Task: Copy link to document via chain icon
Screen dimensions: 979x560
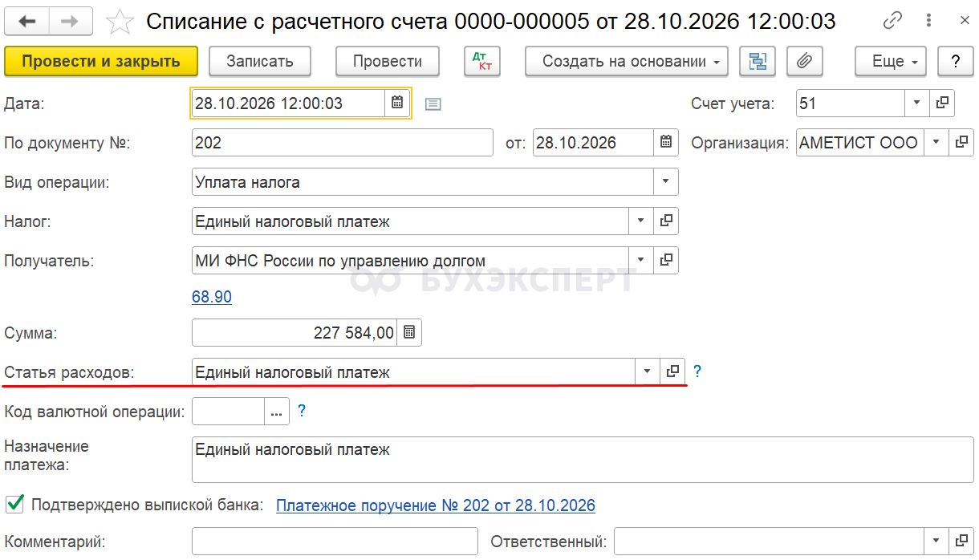Action: 892,21
